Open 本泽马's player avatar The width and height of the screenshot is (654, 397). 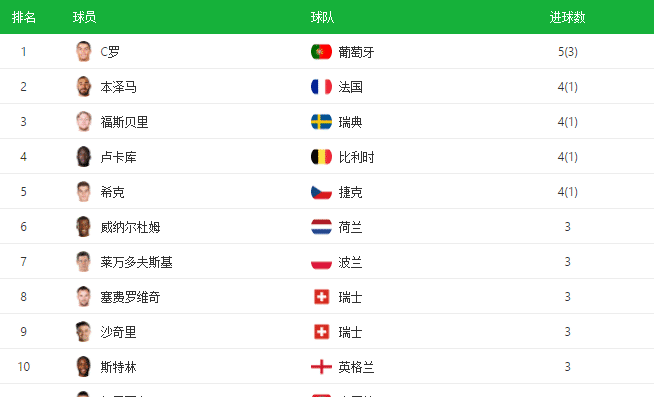pyautogui.click(x=83, y=86)
